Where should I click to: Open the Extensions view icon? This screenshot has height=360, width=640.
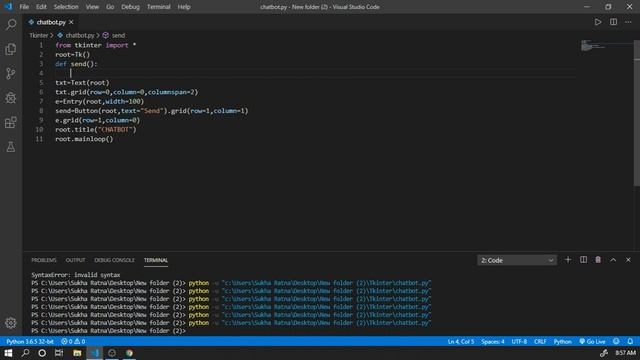pyautogui.click(x=11, y=122)
